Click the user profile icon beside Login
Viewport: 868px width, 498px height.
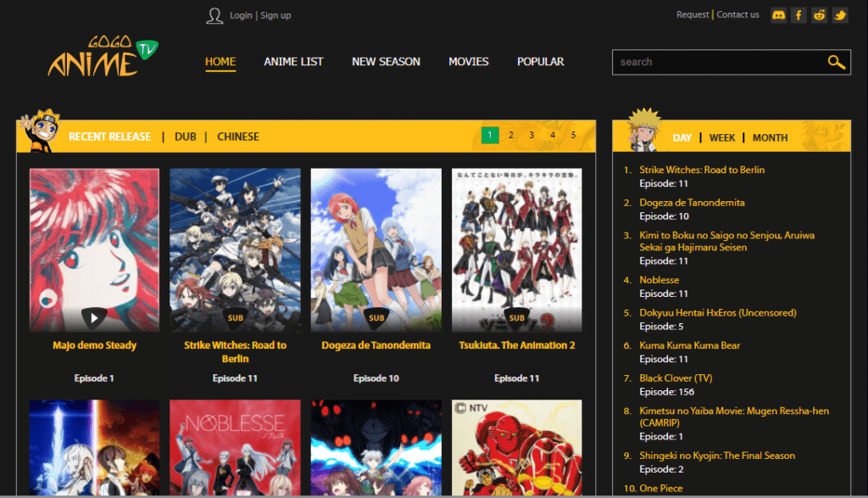click(214, 15)
